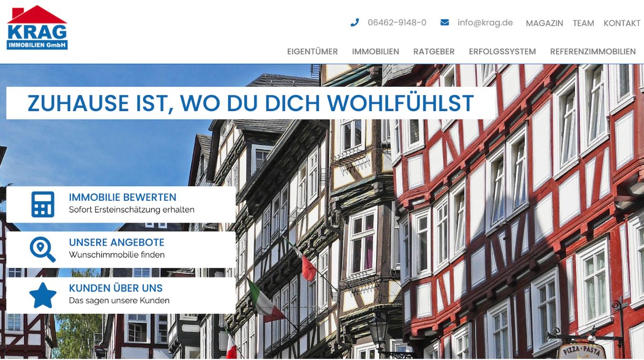This screenshot has height=360, width=644.
Task: Select the Immobilie bewerten heading
Action: (122, 197)
